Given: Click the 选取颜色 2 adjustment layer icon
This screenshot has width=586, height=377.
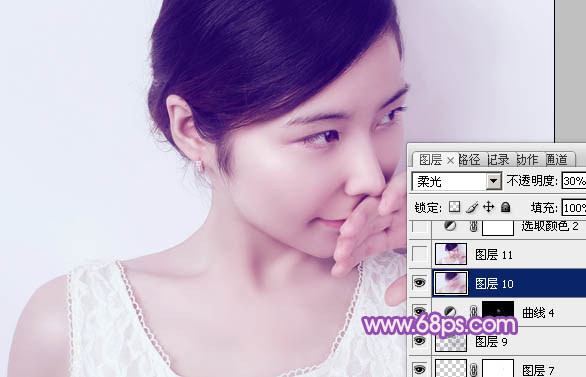Looking at the screenshot, I should click(x=450, y=225).
